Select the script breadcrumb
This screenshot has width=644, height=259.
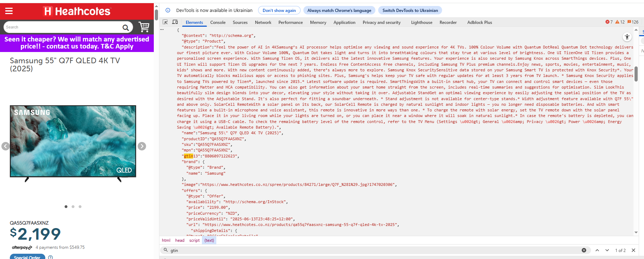[194, 240]
